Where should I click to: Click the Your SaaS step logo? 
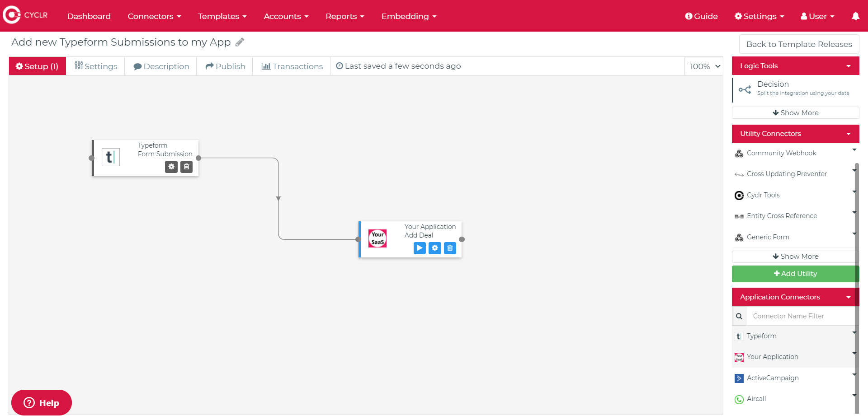point(377,238)
